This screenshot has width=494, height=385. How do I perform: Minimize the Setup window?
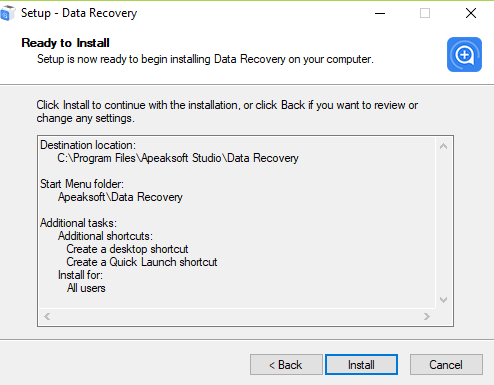[x=380, y=13]
